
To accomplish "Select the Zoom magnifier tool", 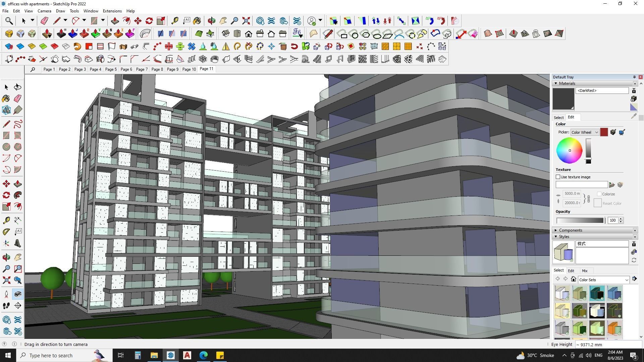I will [x=6, y=269].
